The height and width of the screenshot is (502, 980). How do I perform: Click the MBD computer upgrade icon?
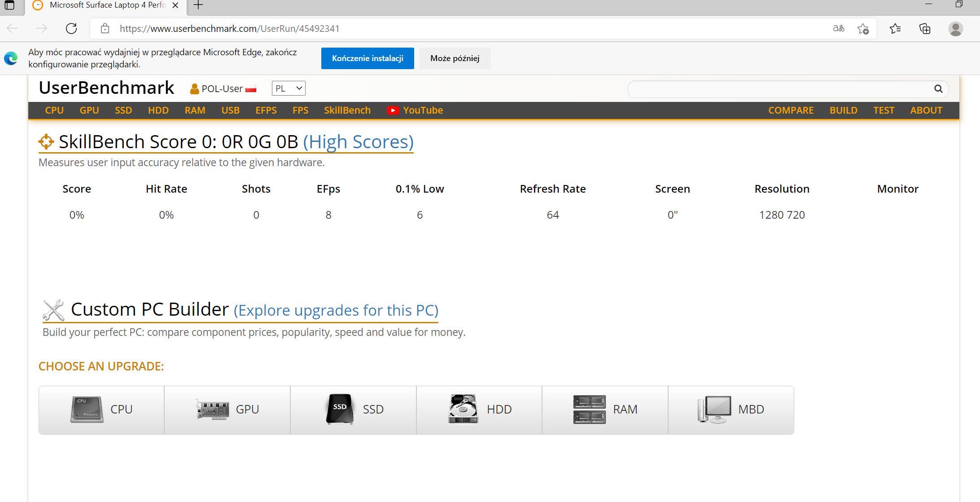[x=714, y=409]
